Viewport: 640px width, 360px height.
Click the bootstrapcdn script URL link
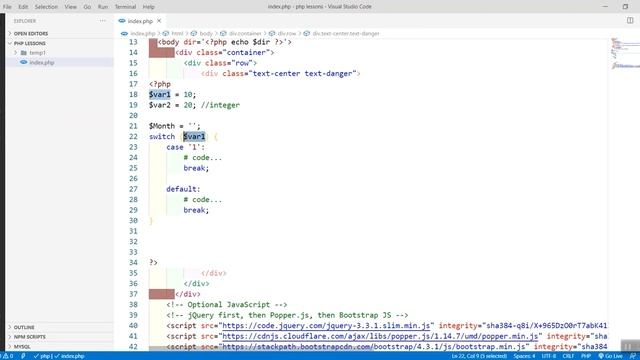[x=373, y=347]
